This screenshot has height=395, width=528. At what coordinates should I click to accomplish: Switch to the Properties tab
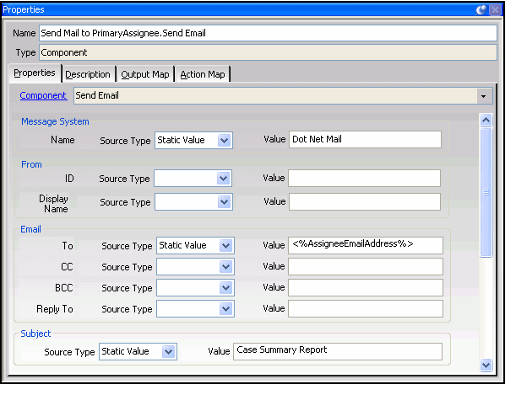(x=34, y=73)
